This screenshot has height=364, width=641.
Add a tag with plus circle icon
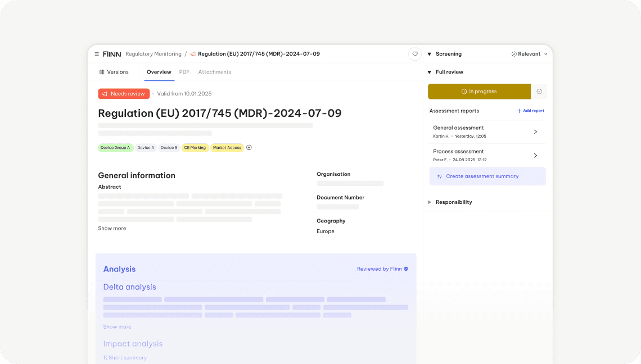tap(249, 148)
